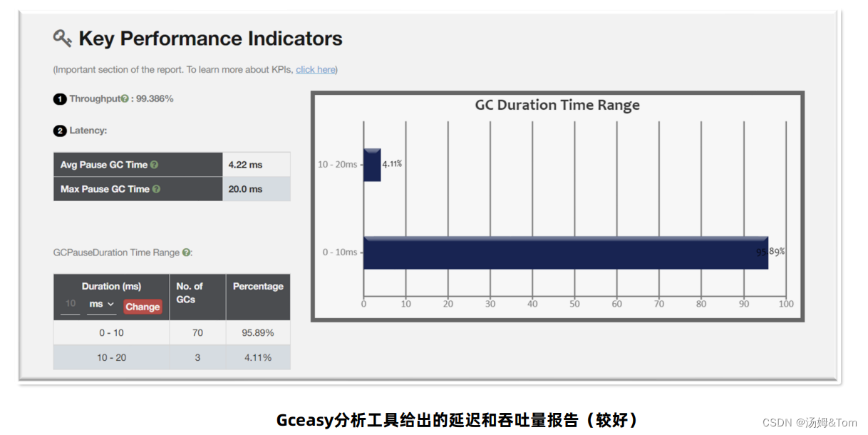Viewport: 868px width, 435px height.
Task: Click the Max Pause GC Time help icon
Action: click(x=156, y=189)
